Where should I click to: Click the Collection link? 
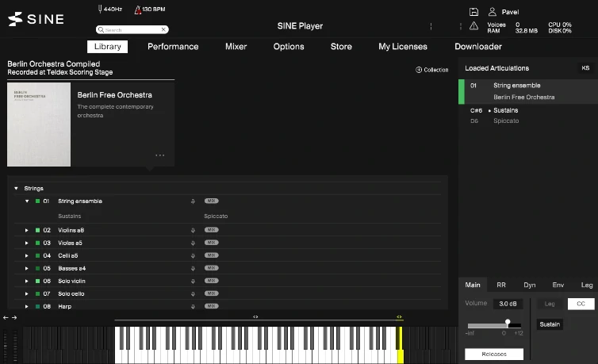[x=432, y=70]
